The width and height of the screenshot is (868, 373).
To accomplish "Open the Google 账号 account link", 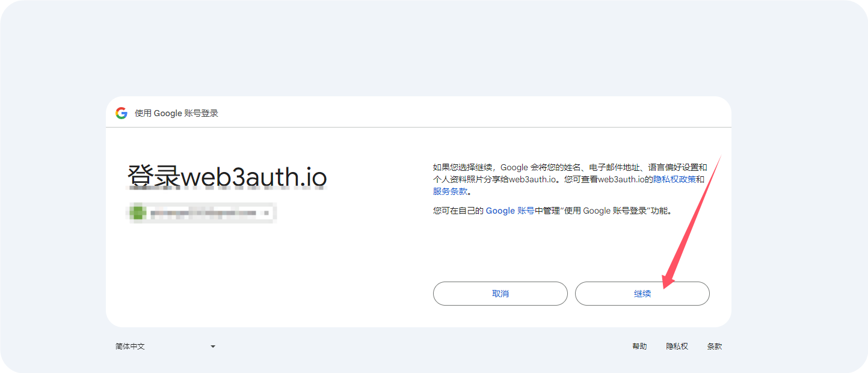I will click(x=510, y=211).
